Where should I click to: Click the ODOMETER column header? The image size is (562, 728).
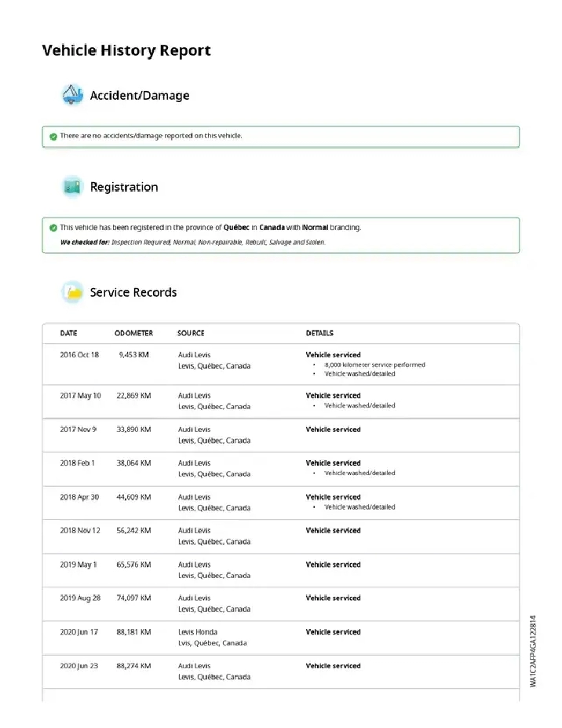(x=133, y=333)
